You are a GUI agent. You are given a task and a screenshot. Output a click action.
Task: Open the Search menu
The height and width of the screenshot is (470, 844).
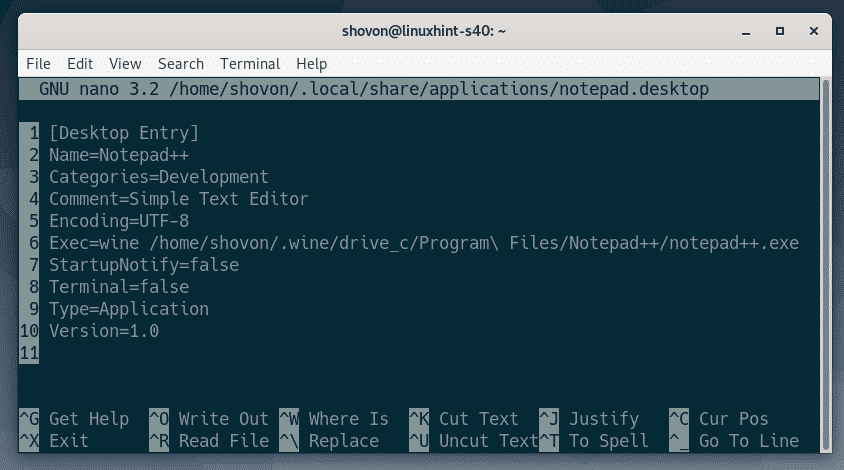[181, 64]
